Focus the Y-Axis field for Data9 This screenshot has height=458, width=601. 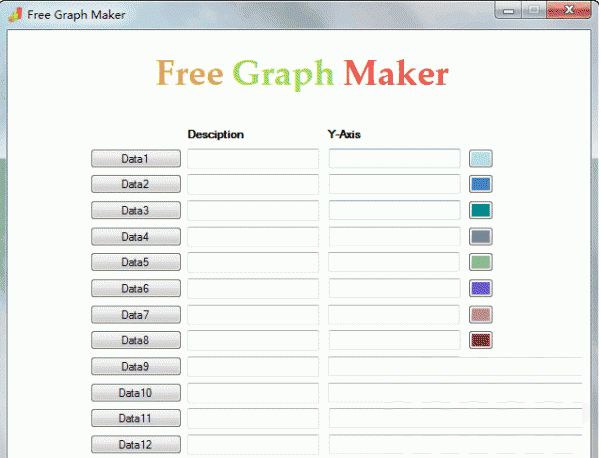point(455,366)
